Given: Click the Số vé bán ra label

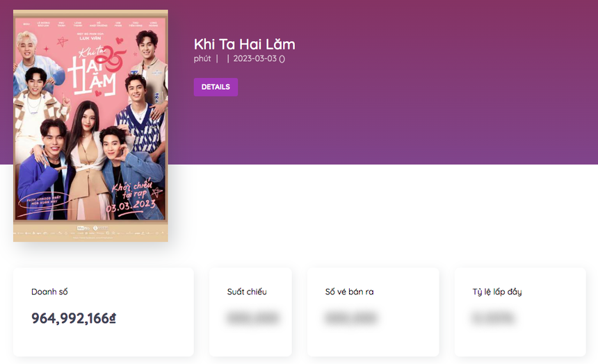Looking at the screenshot, I should point(349,292).
